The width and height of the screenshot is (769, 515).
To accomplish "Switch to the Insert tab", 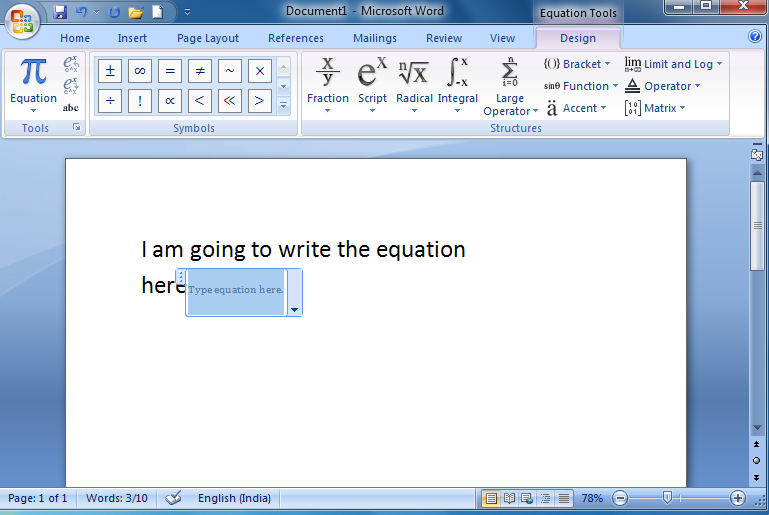I will [132, 38].
